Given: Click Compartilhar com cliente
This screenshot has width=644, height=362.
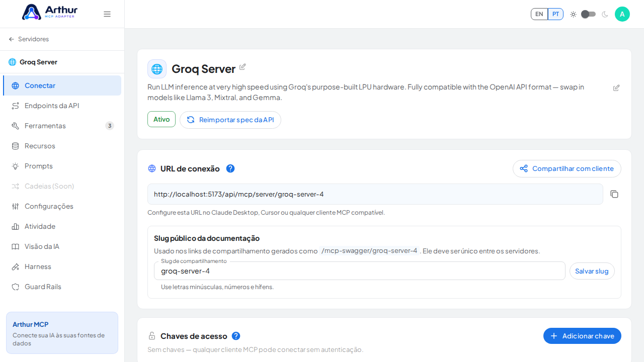Looking at the screenshot, I should (x=567, y=168).
